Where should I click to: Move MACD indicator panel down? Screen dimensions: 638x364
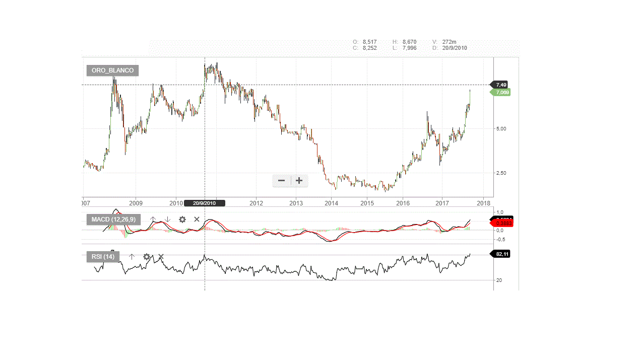click(x=168, y=220)
